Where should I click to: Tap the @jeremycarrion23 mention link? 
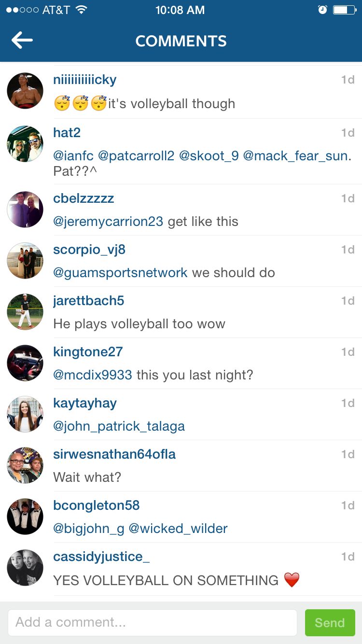(x=108, y=222)
